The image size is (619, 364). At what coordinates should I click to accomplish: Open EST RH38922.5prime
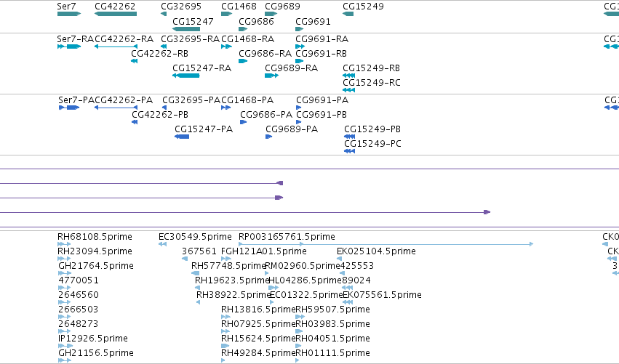233,295
